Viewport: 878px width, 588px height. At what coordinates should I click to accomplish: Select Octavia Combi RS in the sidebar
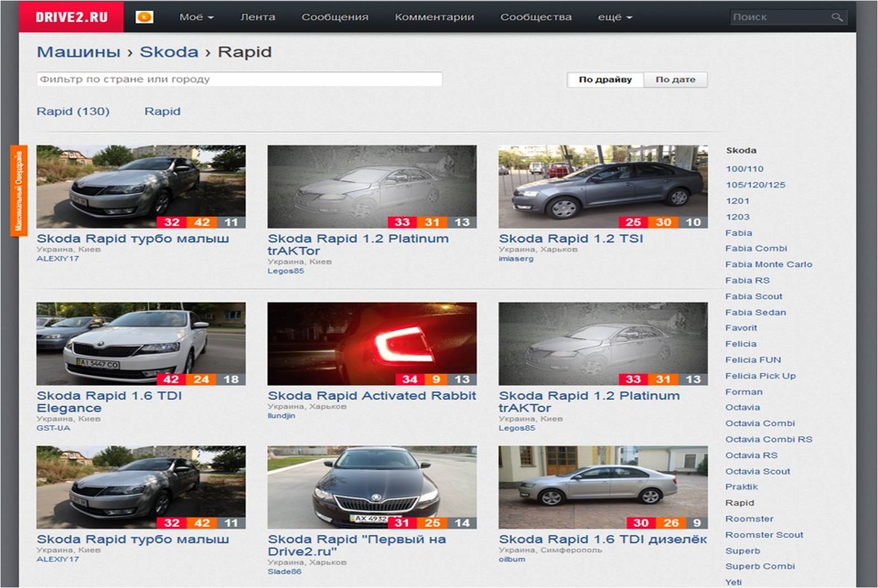(769, 440)
